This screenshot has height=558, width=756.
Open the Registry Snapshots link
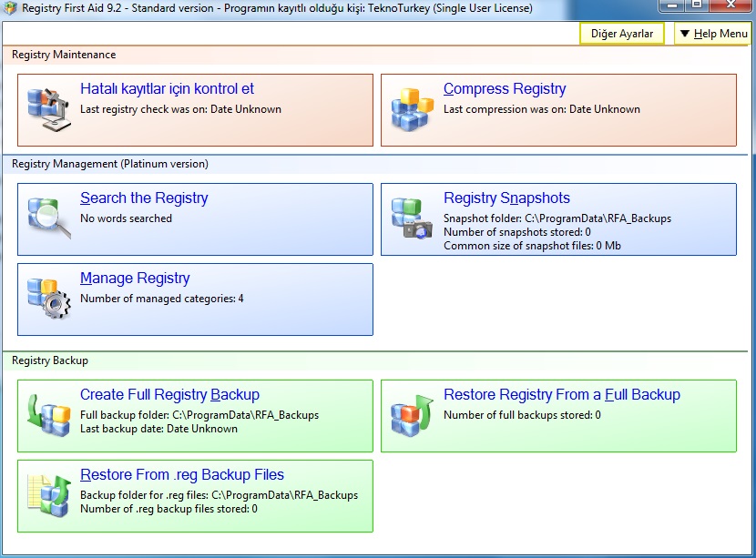coord(506,198)
